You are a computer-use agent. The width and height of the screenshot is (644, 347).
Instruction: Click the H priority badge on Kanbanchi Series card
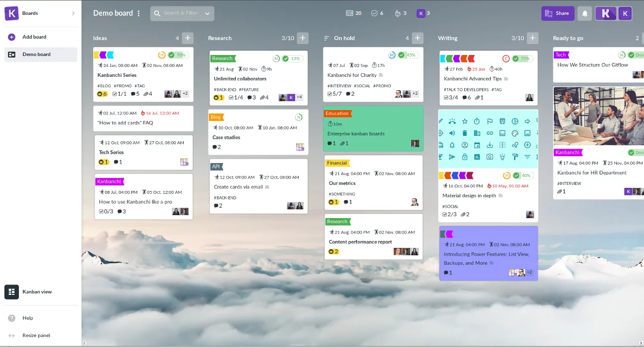point(161,55)
